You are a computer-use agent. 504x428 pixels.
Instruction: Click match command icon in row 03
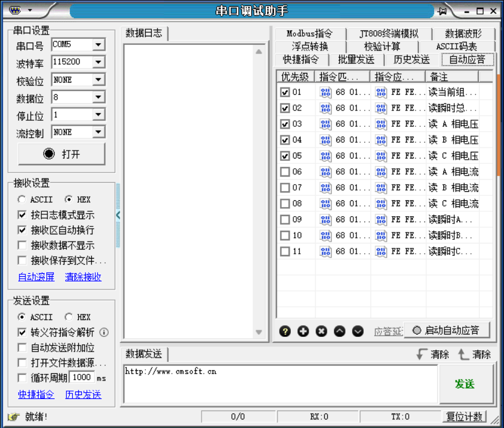(325, 124)
